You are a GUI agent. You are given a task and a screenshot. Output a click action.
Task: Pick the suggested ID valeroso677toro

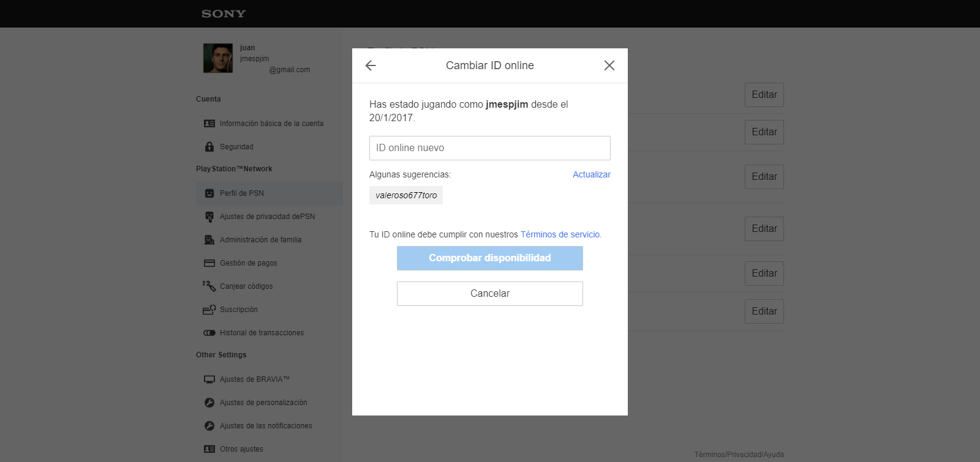[x=406, y=195]
